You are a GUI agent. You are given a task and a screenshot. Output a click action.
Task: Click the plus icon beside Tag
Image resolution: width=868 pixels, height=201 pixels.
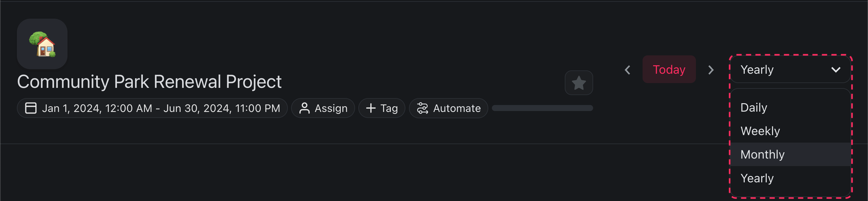click(371, 108)
